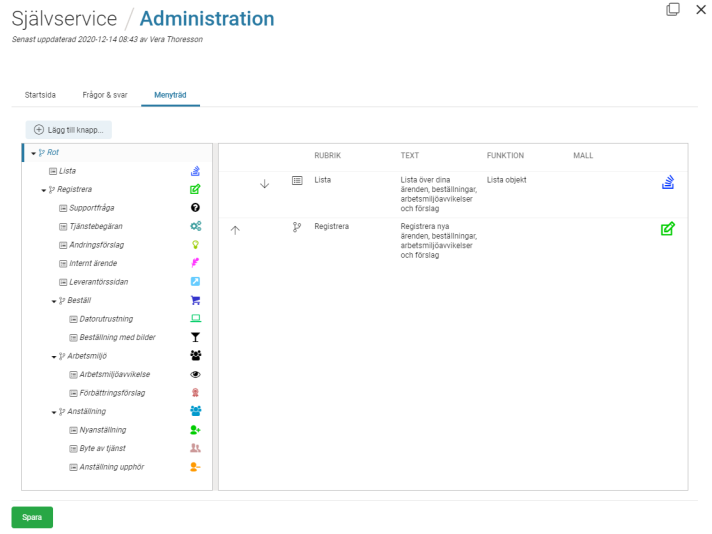Click the green Registrera edit icon in tree
The width and height of the screenshot is (712, 534).
tap(196, 189)
